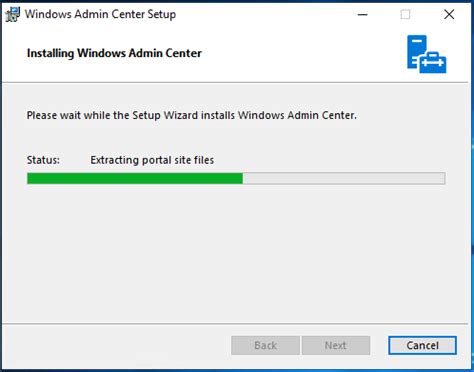Click the empty grey area below progress bar
Screen dimensions: 474x372
coord(235,253)
